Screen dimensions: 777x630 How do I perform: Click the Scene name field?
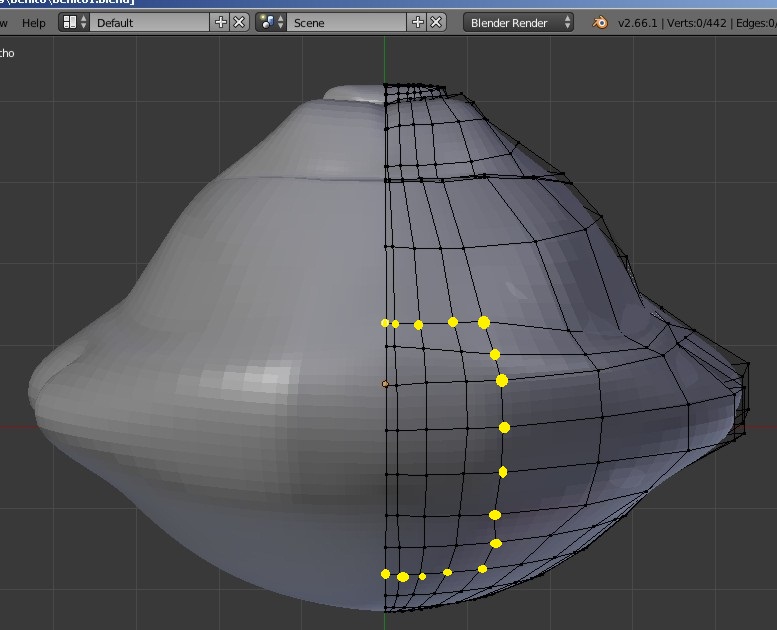(348, 22)
